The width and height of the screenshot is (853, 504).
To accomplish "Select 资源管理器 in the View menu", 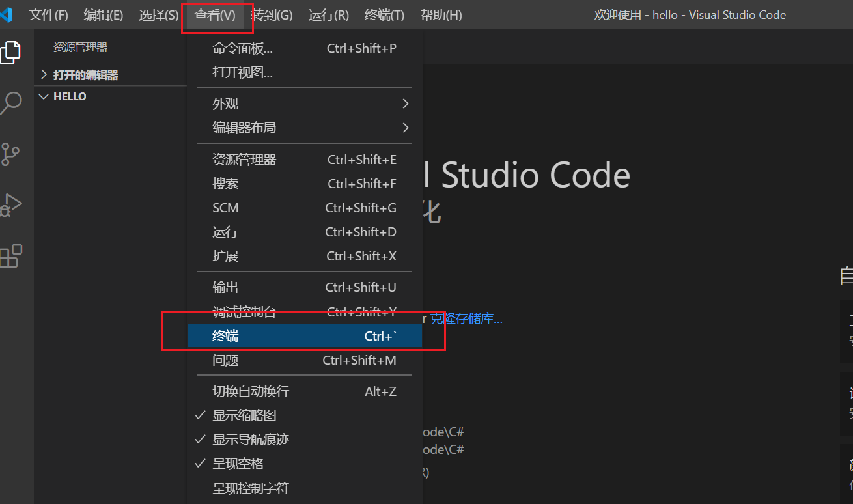I will tap(305, 160).
